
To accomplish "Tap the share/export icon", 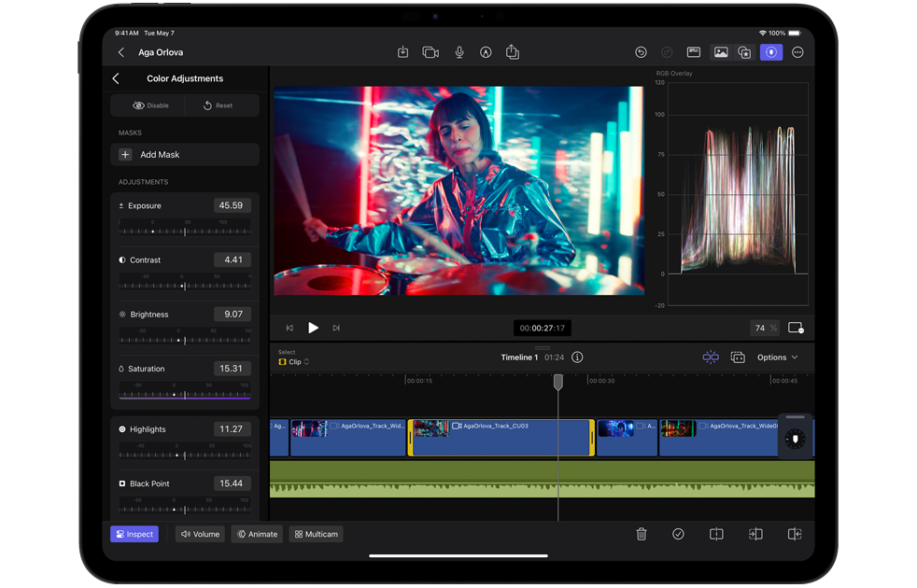I will (x=513, y=52).
